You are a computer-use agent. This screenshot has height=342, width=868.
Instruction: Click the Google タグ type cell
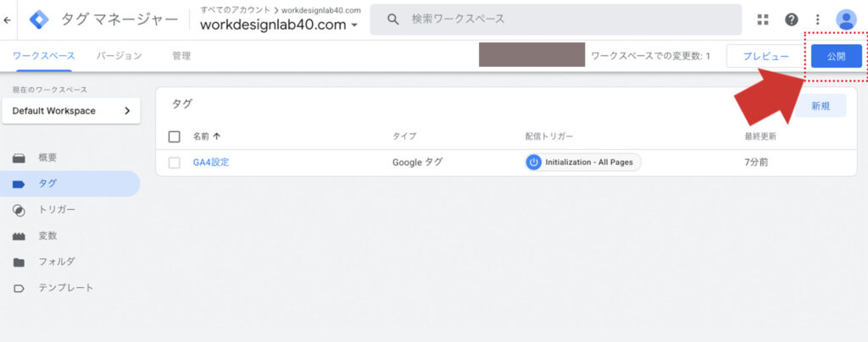417,163
